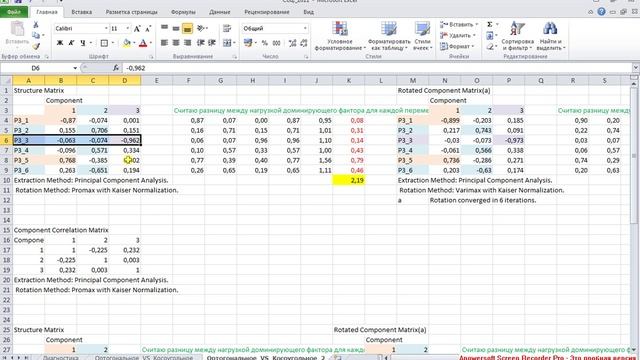Open Условное форматирование menu
The image size is (640, 360).
pyautogui.click(x=340, y=36)
